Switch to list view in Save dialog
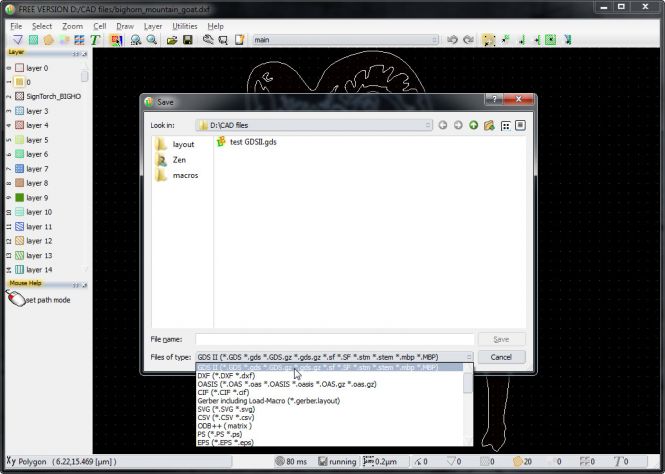Image resolution: width=665 pixels, height=474 pixels. coord(506,125)
